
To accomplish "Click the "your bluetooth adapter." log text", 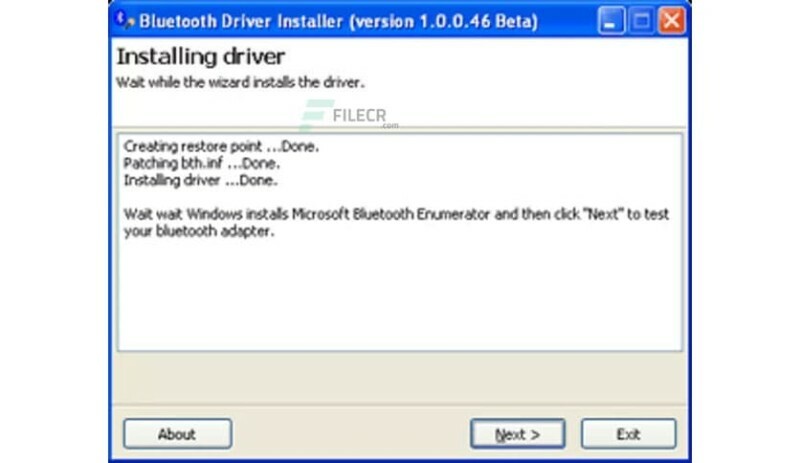I will click(198, 231).
